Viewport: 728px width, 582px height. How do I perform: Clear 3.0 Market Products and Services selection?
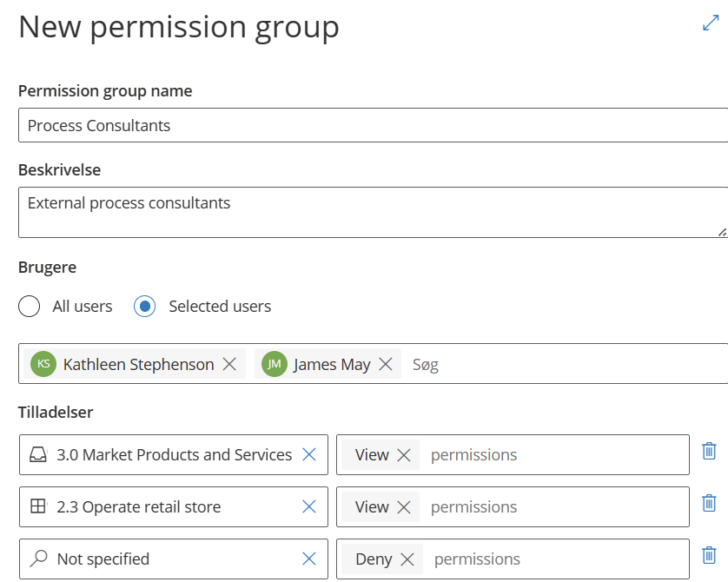[308, 454]
